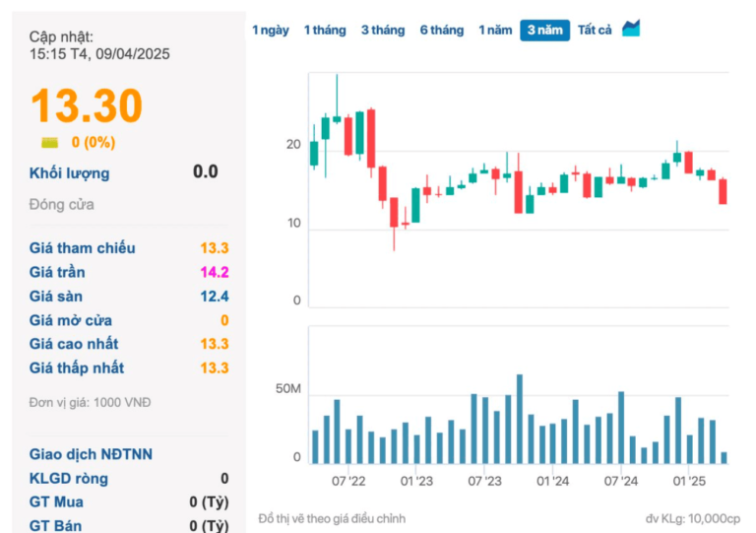Choose the 6 tháng time range

442,30
